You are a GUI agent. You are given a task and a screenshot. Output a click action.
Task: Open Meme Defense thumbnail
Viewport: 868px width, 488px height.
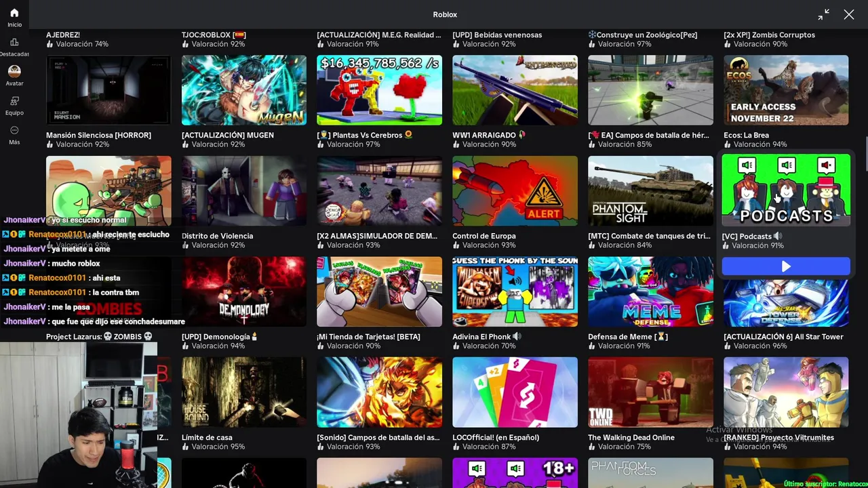(650, 291)
